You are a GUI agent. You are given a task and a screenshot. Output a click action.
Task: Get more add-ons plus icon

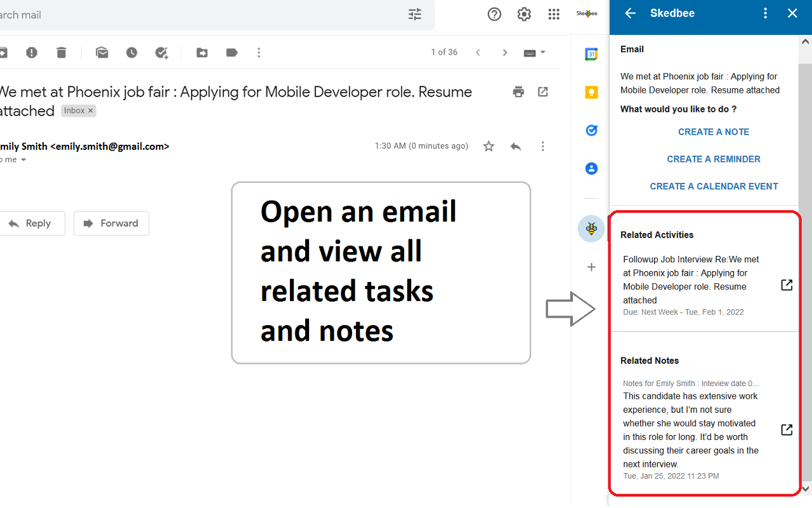[x=591, y=267]
